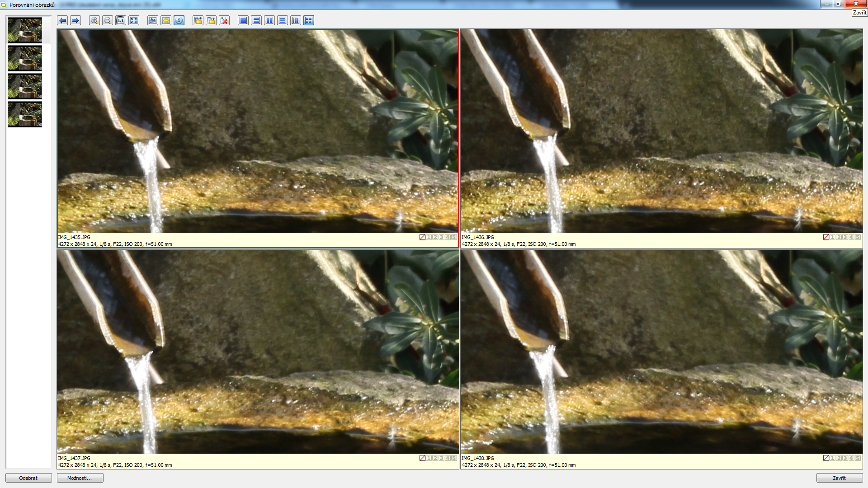
Task: Set rating 3 for IMG_1435.JPG
Action: pyautogui.click(x=441, y=237)
